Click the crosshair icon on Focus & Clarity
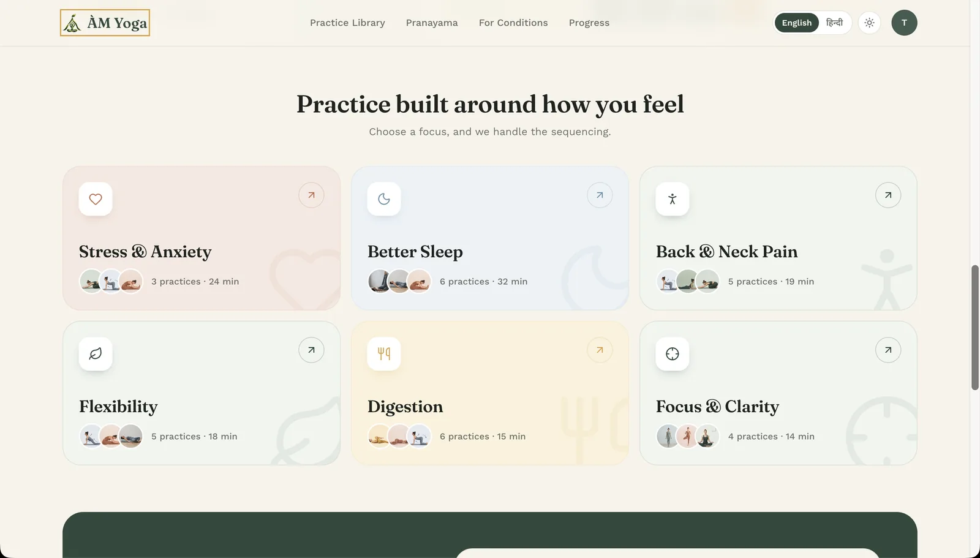The image size is (980, 558). coord(673,354)
